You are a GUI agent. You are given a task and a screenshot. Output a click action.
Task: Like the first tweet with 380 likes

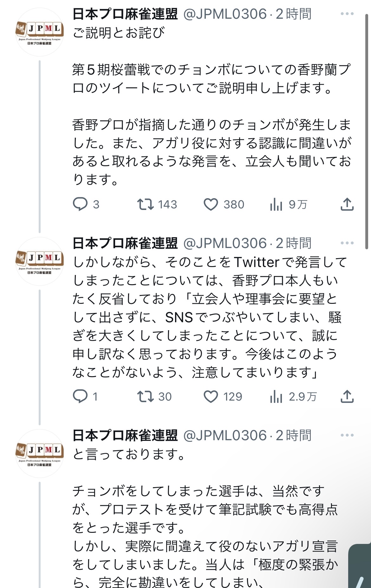point(211,204)
